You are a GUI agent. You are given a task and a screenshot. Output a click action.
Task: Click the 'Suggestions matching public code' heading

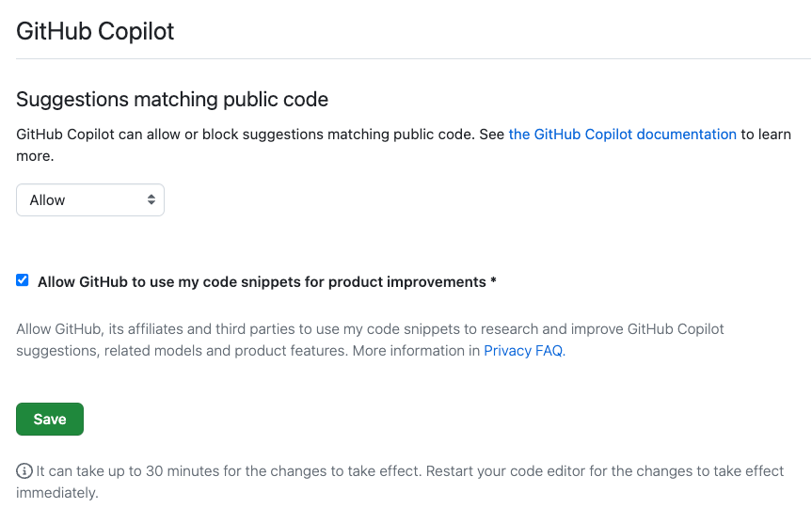click(172, 100)
